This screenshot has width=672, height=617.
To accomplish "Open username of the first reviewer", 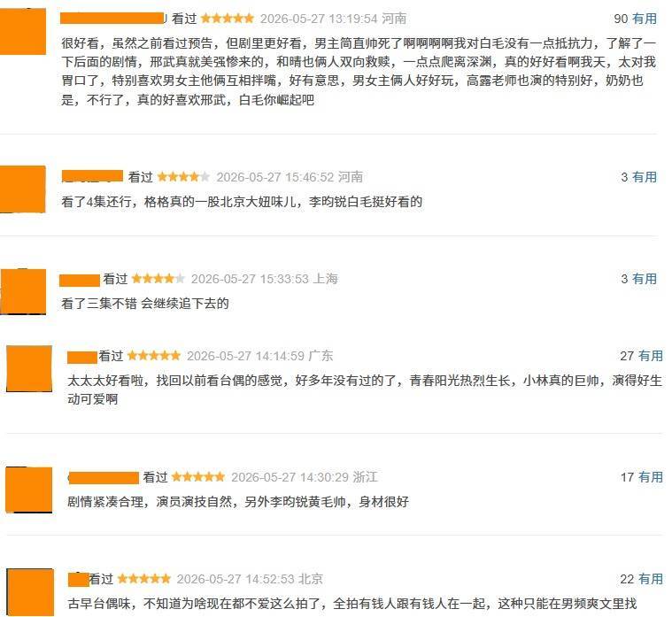I will [113, 19].
